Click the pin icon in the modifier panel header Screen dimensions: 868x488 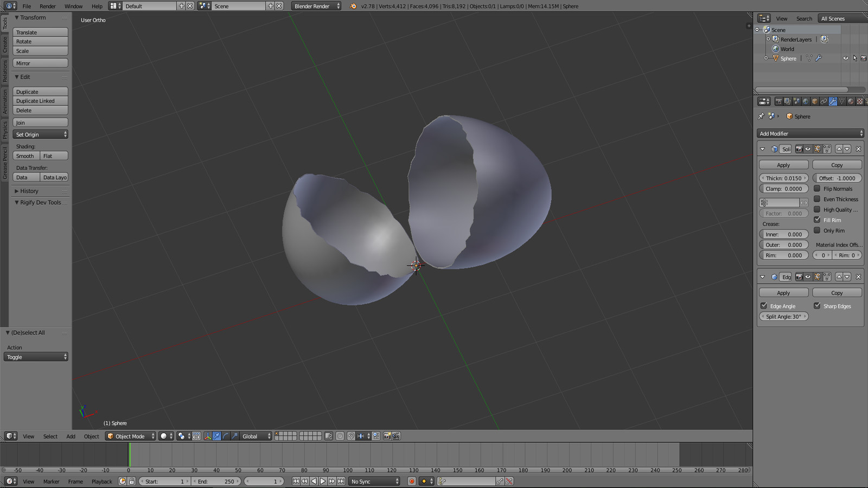(x=761, y=116)
